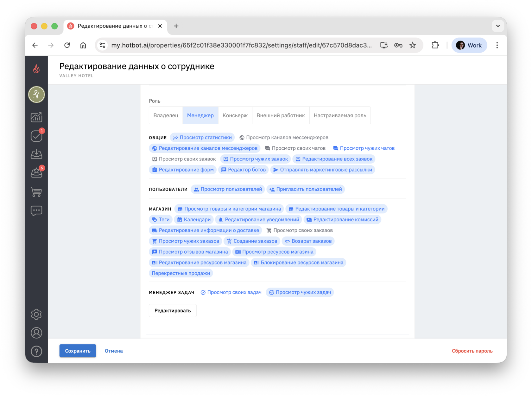Expand the tab search dropdown arrow
Viewport: 532px width, 396px height.
[x=498, y=26]
